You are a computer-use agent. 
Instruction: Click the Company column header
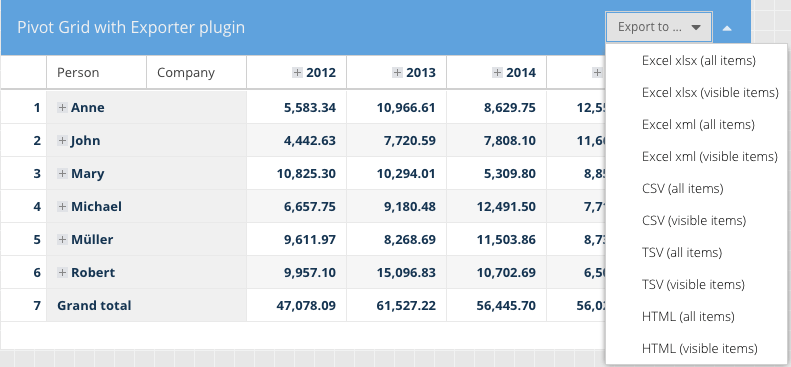[196, 73]
